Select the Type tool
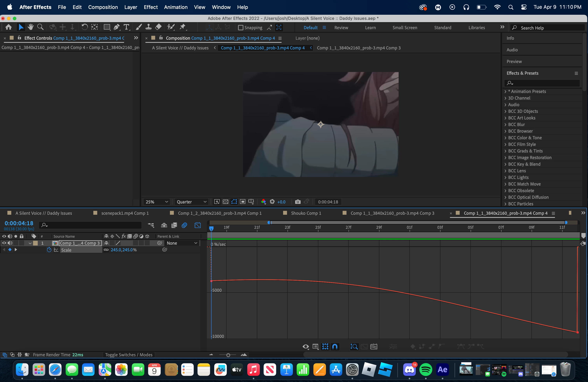Image resolution: width=588 pixels, height=382 pixels. (126, 27)
